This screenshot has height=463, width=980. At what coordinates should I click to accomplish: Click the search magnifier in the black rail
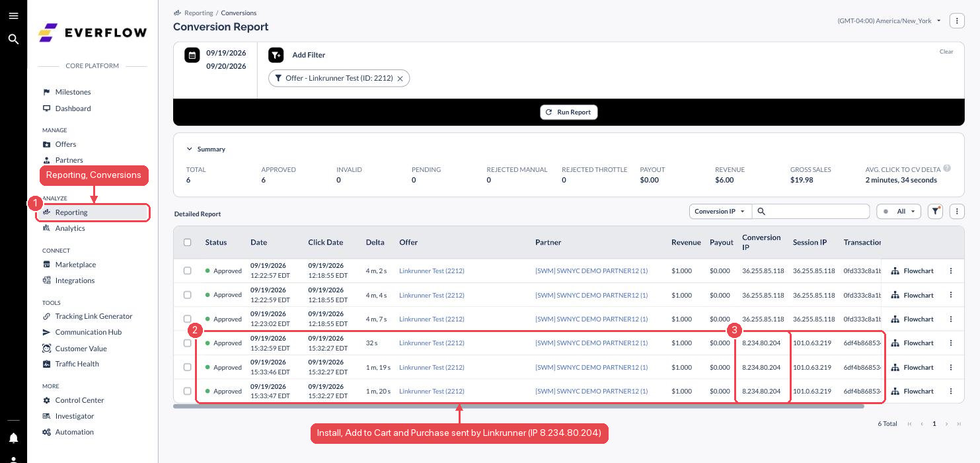[13, 40]
